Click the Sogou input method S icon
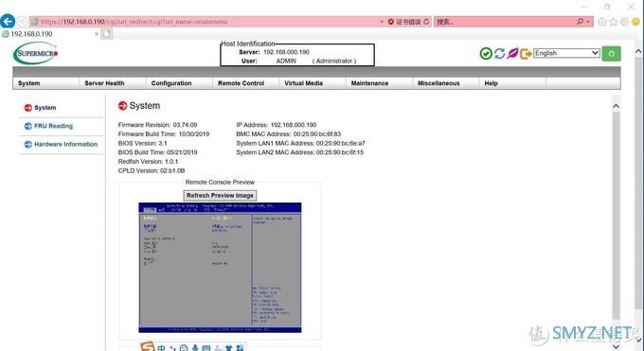This screenshot has height=351, width=644. 148,347
